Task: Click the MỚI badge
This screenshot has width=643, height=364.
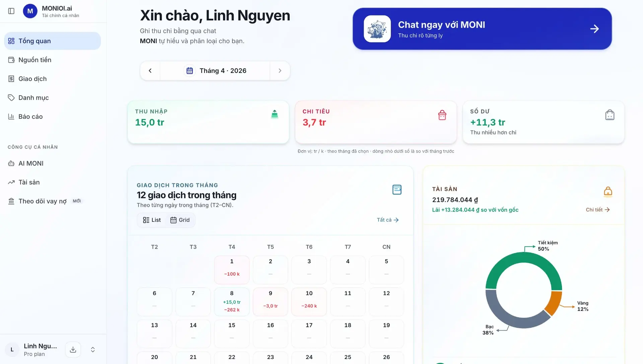Action: point(77,201)
